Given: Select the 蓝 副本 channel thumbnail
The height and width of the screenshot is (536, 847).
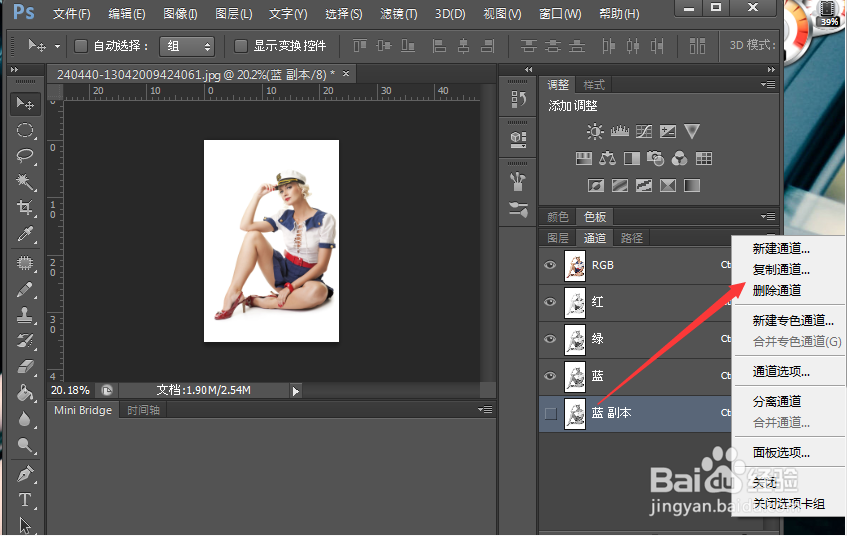Looking at the screenshot, I should click(x=575, y=414).
